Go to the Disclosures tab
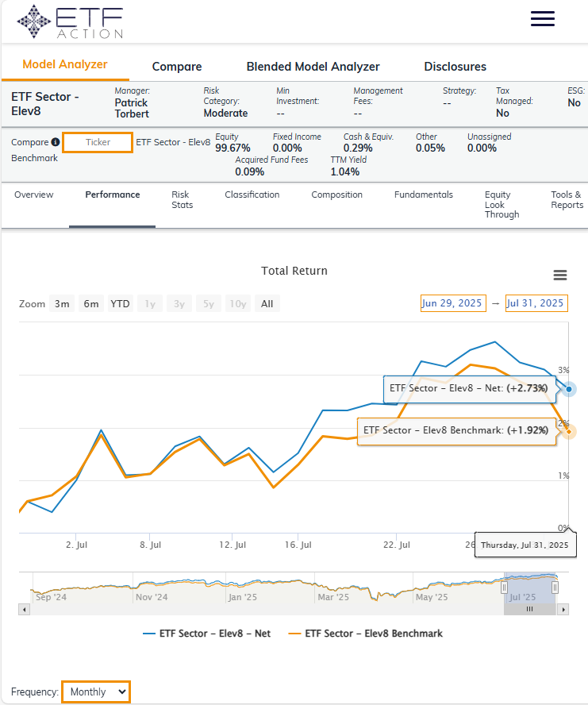The width and height of the screenshot is (588, 705). 455,67
